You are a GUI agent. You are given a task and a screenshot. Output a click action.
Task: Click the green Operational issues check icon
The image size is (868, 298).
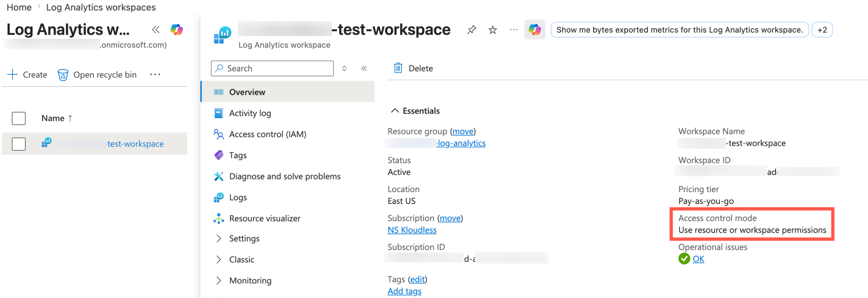684,259
